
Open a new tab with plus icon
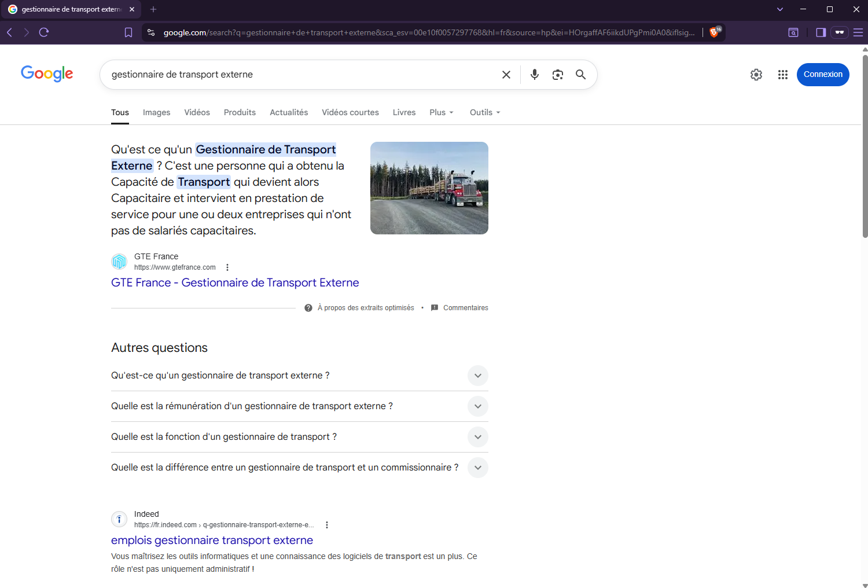click(153, 9)
